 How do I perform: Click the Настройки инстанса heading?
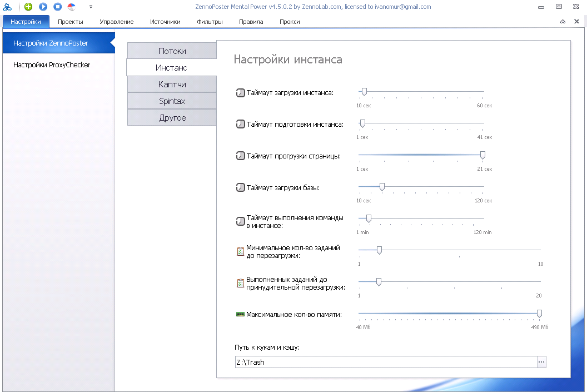288,59
